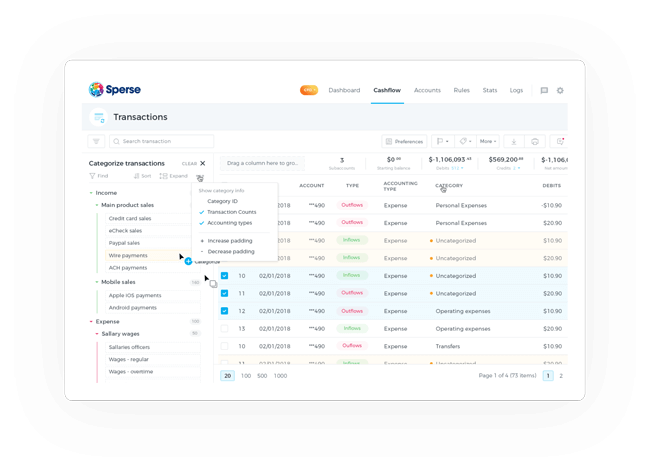Toggle Transaction Counts in category info menu
The width and height of the screenshot is (650, 471).
(x=231, y=212)
